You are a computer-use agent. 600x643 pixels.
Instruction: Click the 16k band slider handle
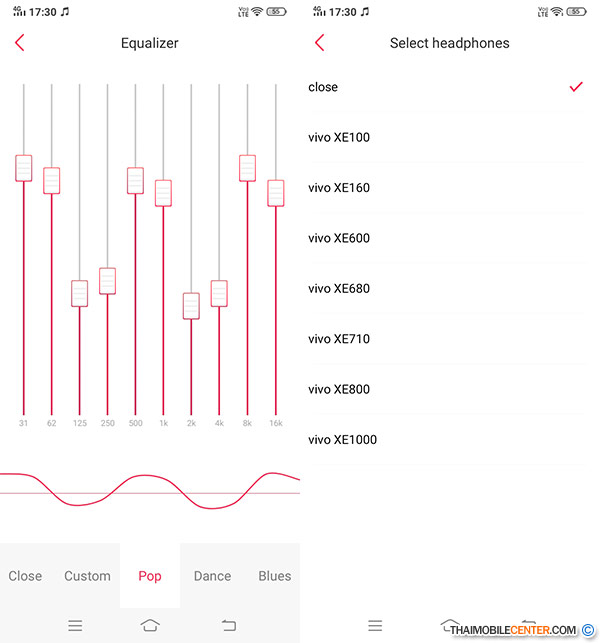click(276, 193)
